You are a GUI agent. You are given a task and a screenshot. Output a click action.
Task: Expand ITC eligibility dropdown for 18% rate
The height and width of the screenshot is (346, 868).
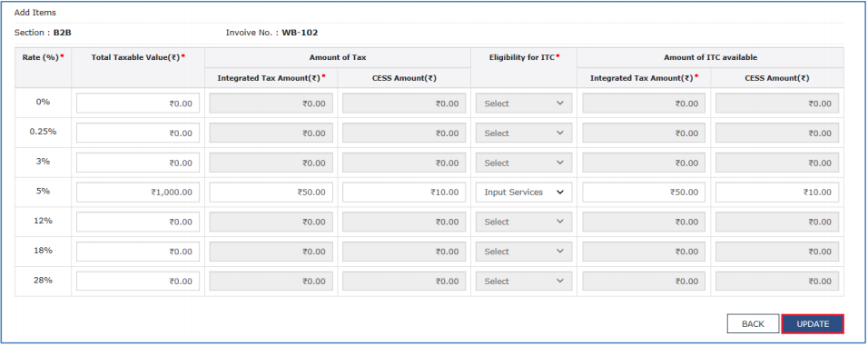524,252
